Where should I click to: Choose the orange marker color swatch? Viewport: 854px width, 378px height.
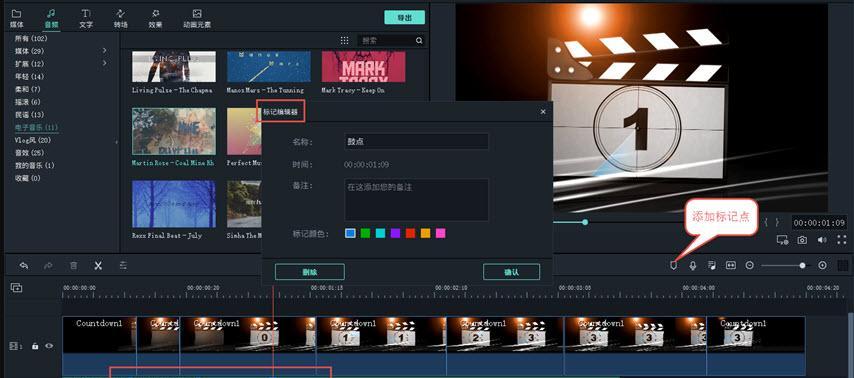click(x=425, y=233)
